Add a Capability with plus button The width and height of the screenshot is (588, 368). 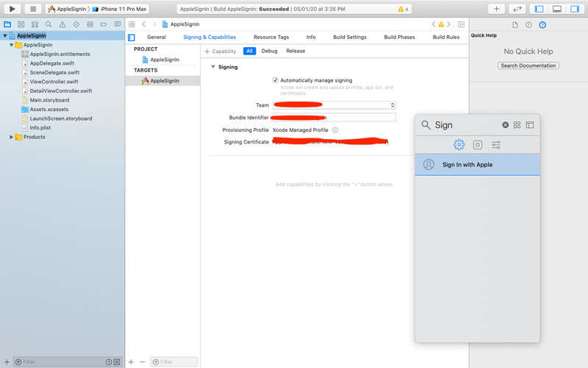tap(220, 52)
